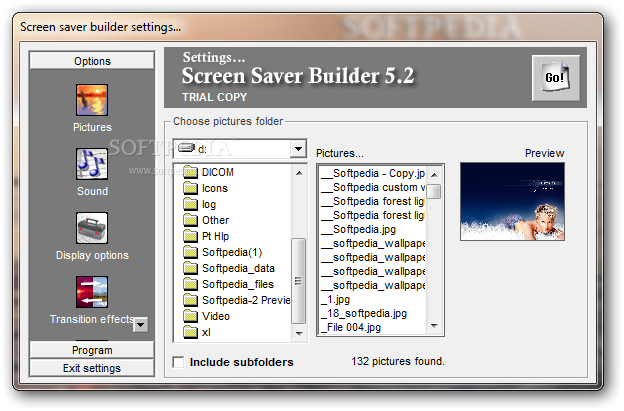This screenshot has width=624, height=411.
Task: Click the folder list scrollbar thumb
Action: point(298,281)
